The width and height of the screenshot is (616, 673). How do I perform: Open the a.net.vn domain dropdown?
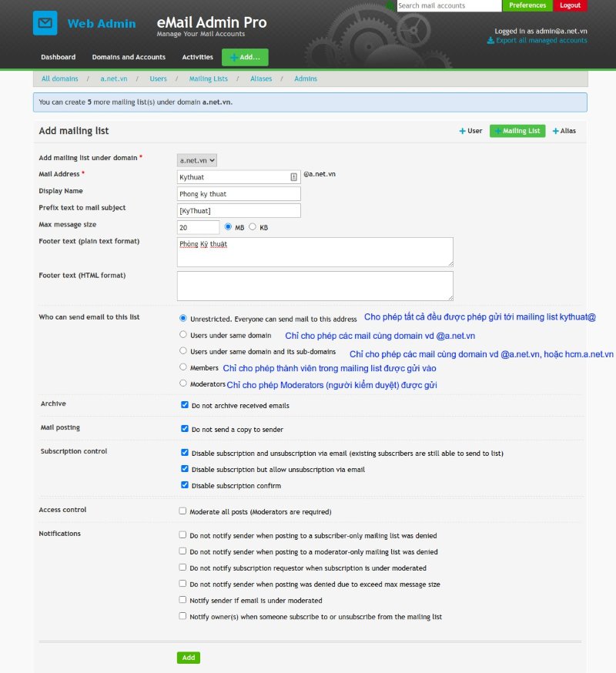[197, 160]
